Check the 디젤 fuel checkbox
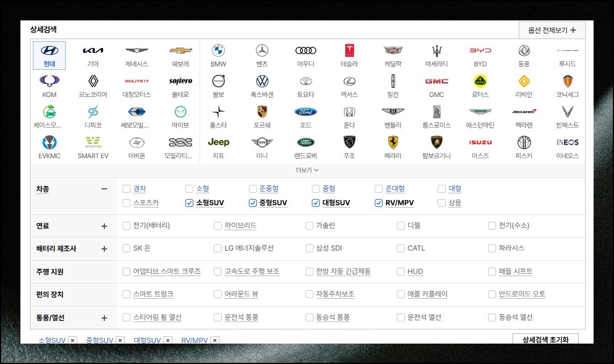Screen dimensions: 614x364 point(401,226)
